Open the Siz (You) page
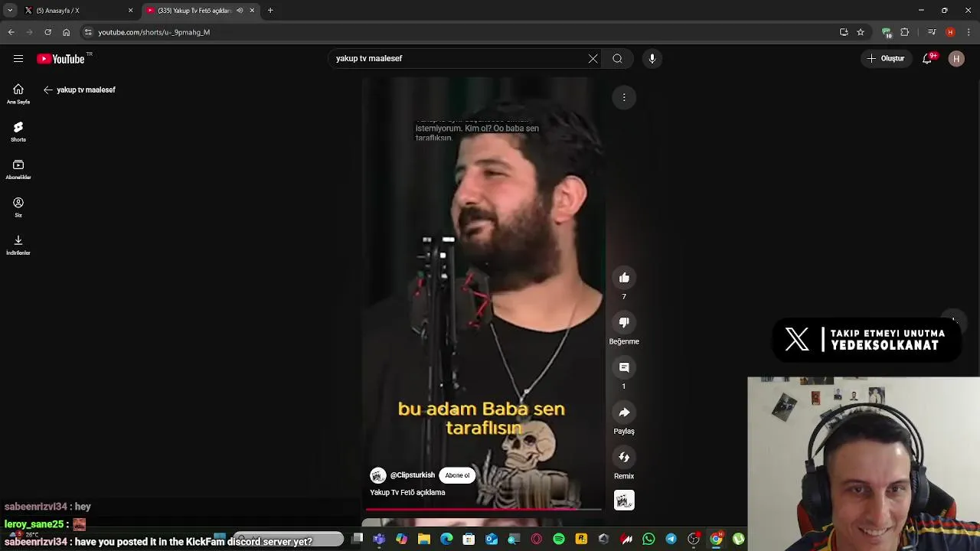The image size is (980, 551). pyautogui.click(x=18, y=207)
